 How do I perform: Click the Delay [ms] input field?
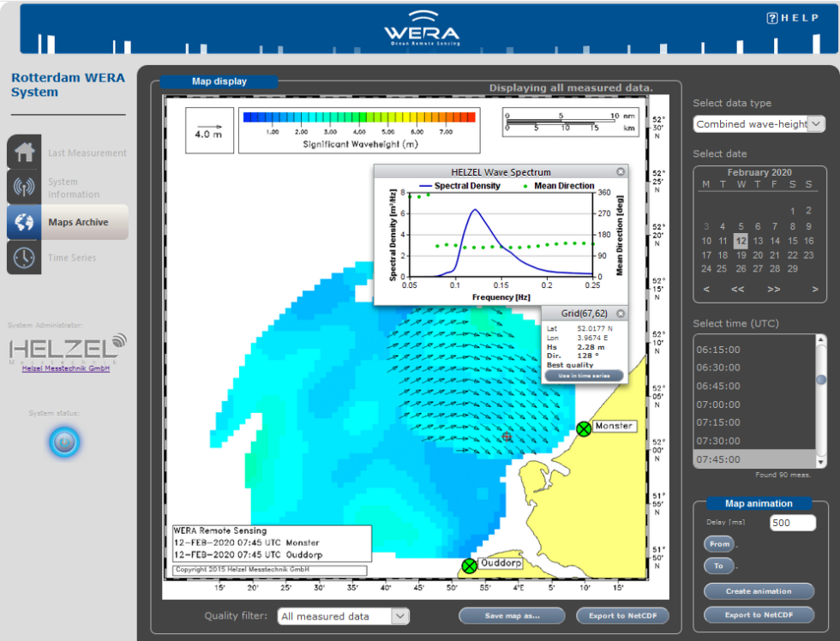[x=792, y=523]
